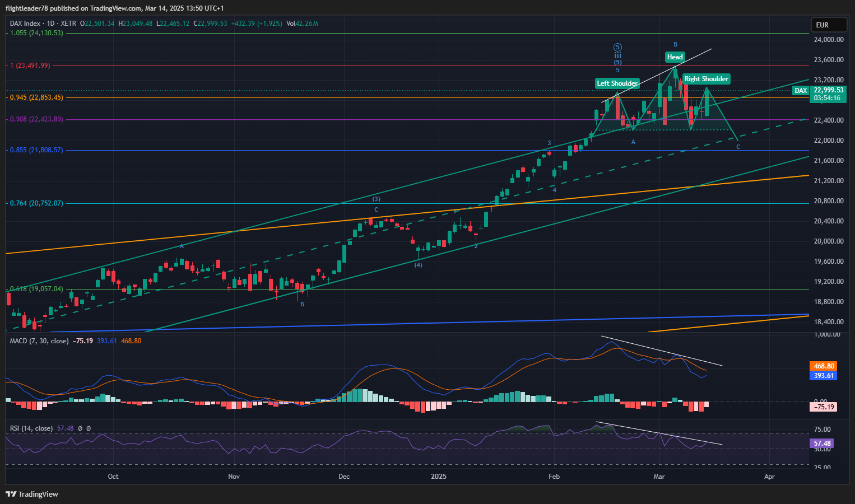The width and height of the screenshot is (855, 504).
Task: Select the iii wave degree label
Action: click(x=617, y=55)
